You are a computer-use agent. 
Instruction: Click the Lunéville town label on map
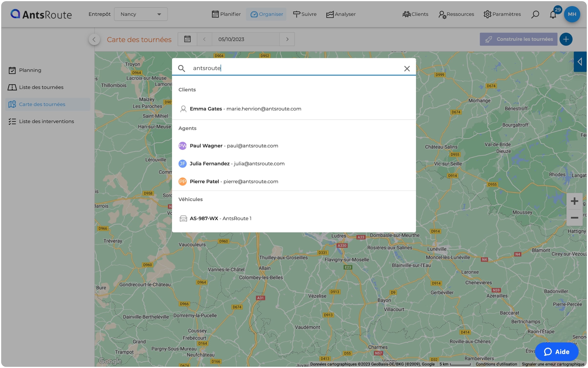point(437,249)
